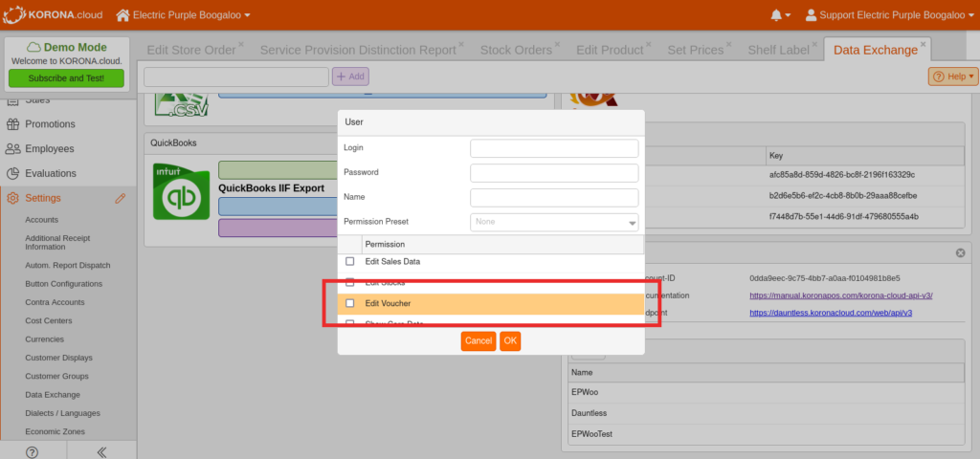The image size is (980, 459).
Task: Select the EPWoo row in Name table
Action: coord(767,392)
